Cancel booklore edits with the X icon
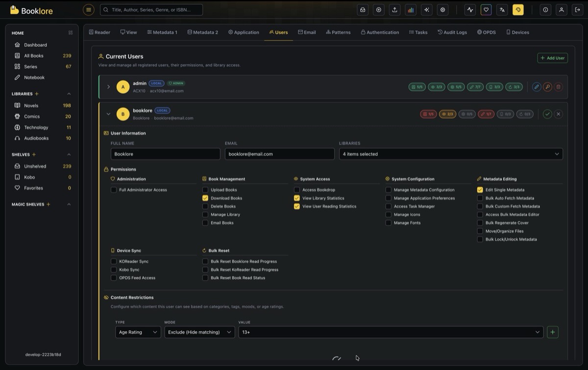 point(558,114)
